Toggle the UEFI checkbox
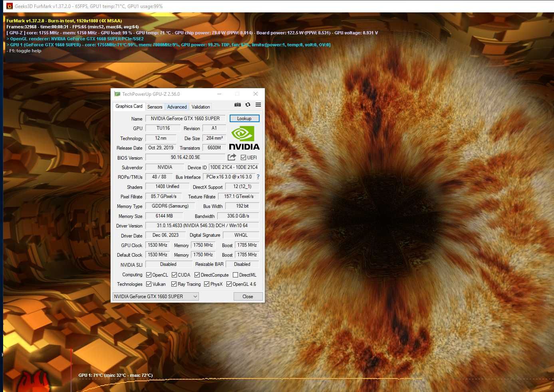The width and height of the screenshot is (554, 392). 243,158
